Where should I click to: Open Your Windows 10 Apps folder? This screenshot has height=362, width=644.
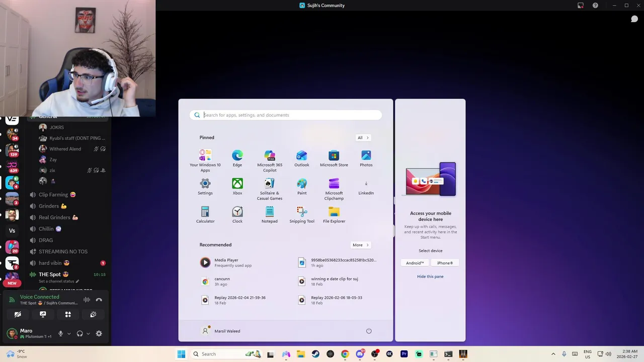(x=205, y=161)
